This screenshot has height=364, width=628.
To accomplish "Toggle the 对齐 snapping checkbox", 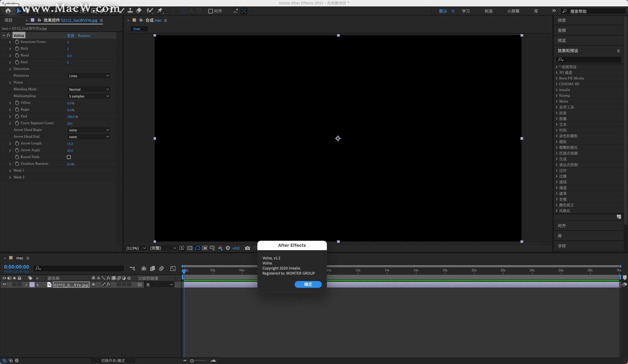I will 210,11.
